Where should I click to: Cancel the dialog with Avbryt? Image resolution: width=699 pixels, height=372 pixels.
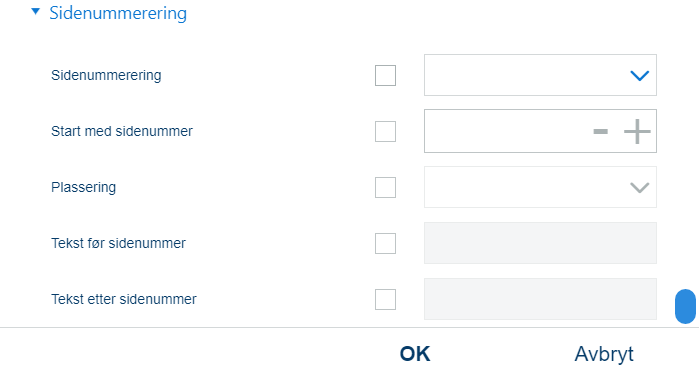604,355
